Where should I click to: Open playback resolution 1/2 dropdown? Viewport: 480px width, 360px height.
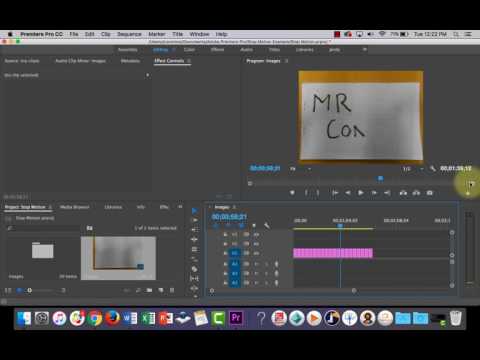click(x=413, y=169)
